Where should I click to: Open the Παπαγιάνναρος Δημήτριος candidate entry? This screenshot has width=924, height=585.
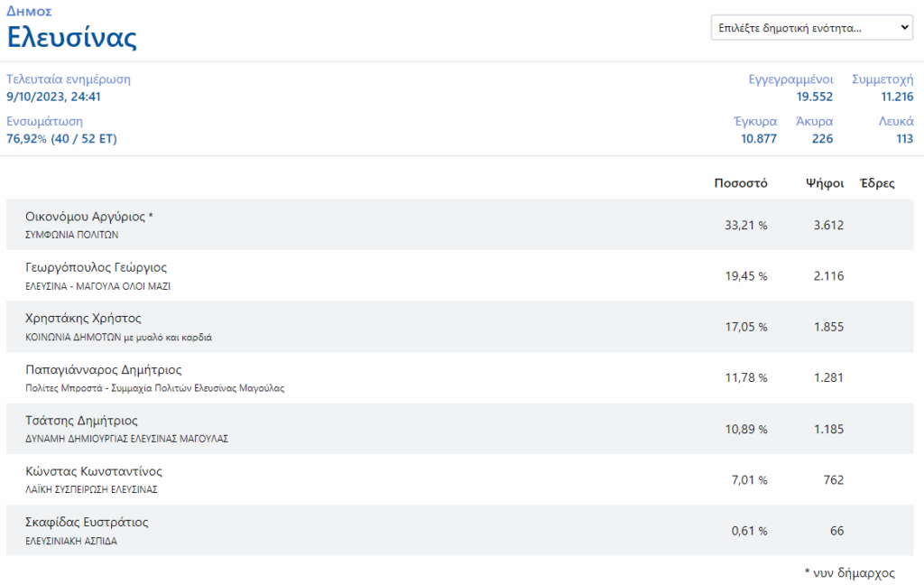103,369
